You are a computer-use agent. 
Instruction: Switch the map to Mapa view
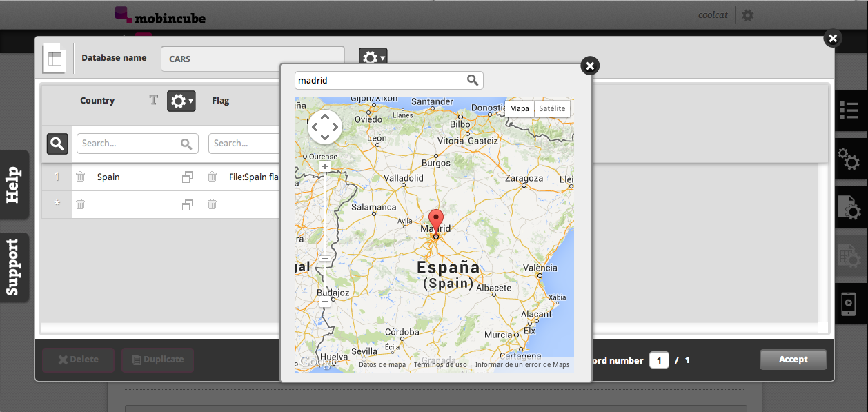520,108
